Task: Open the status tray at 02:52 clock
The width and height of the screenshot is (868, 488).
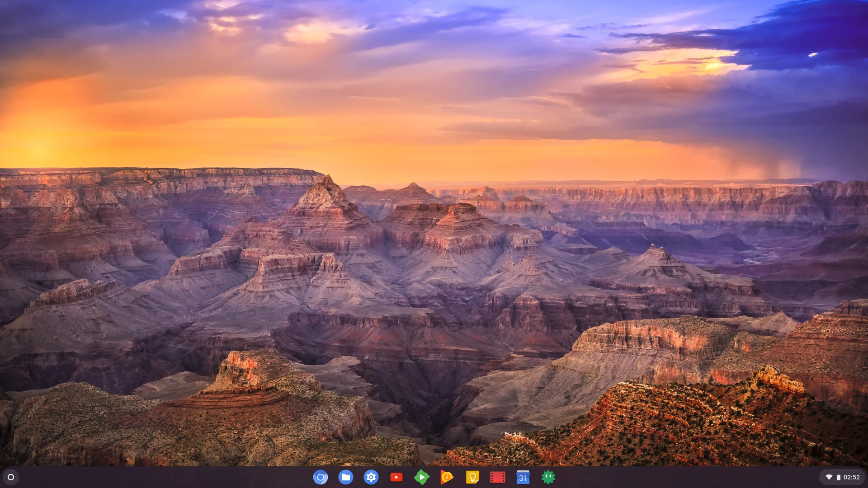Action: coord(852,477)
